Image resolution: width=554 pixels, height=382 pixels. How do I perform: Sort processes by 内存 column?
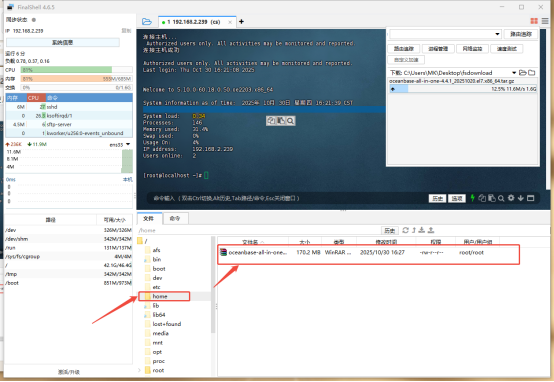16,98
